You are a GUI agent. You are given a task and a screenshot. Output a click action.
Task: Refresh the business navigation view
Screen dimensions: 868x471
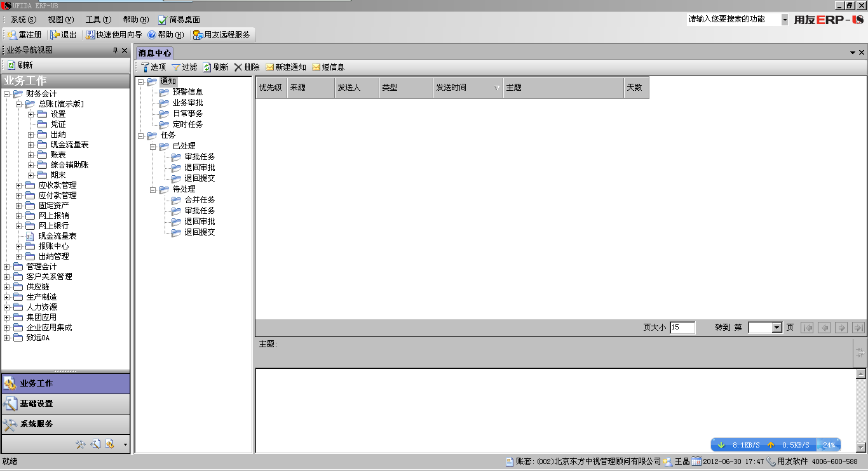(x=20, y=65)
